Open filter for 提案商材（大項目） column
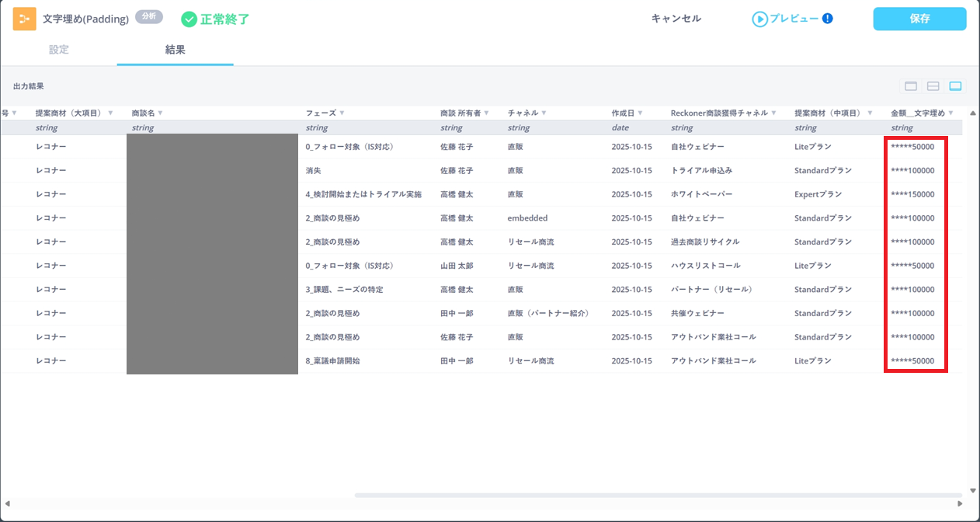The width and height of the screenshot is (980, 522). 110,113
